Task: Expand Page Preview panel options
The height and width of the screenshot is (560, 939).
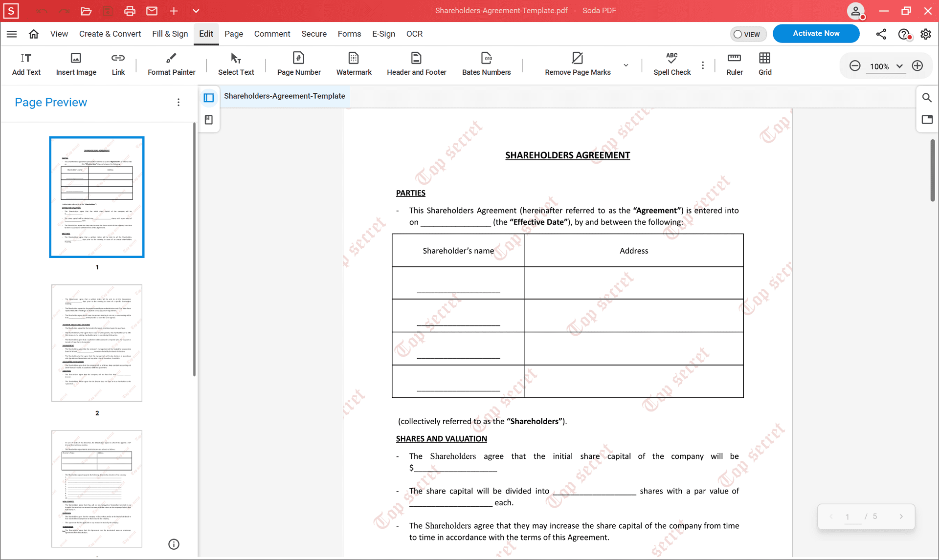Action: pyautogui.click(x=178, y=102)
